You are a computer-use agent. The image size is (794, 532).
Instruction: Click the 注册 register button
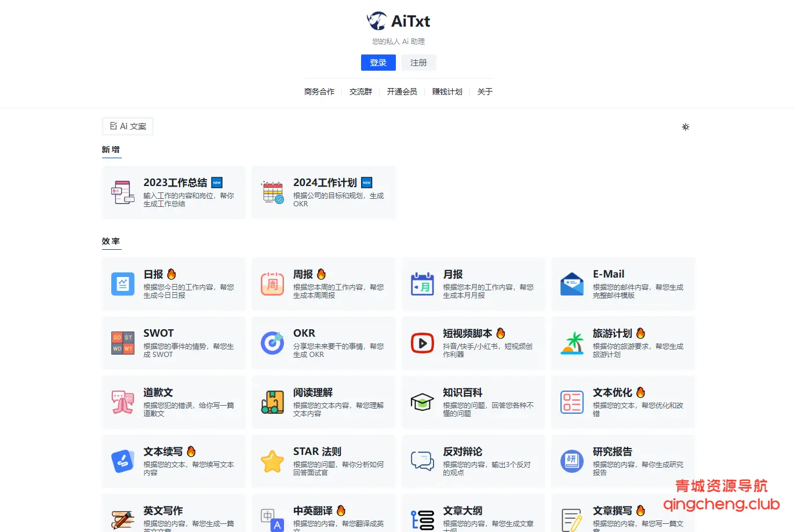tap(418, 62)
